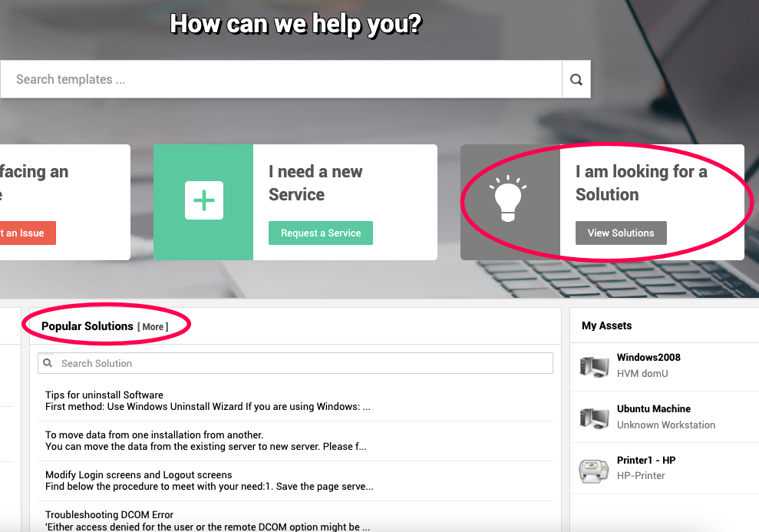This screenshot has width=759, height=532.
Task: Click the Windows2008 computer asset icon
Action: point(594,366)
